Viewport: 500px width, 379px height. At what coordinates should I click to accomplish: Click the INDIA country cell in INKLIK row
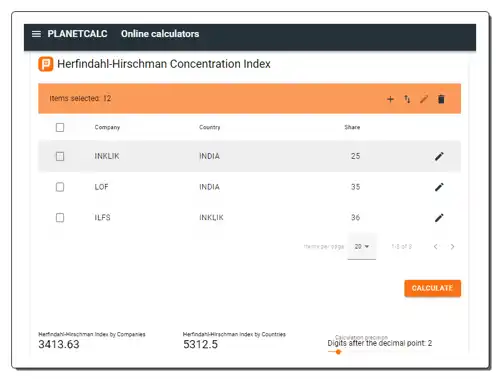209,156
